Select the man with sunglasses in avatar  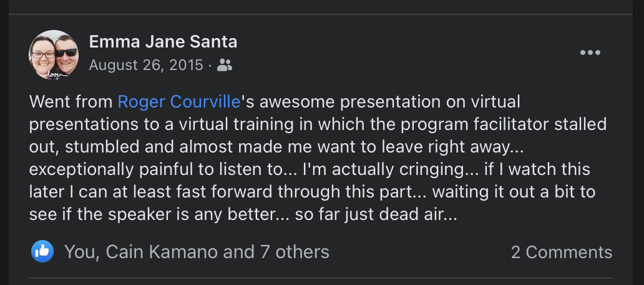tap(66, 54)
